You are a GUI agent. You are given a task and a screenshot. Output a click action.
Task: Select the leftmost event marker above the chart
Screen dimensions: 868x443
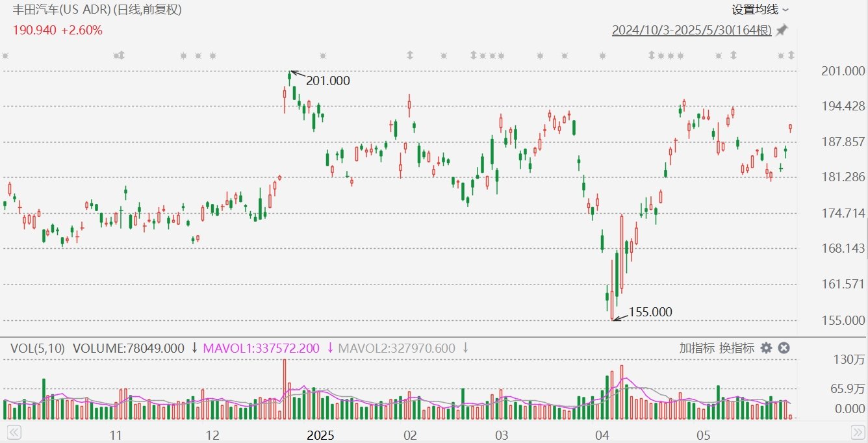point(5,56)
